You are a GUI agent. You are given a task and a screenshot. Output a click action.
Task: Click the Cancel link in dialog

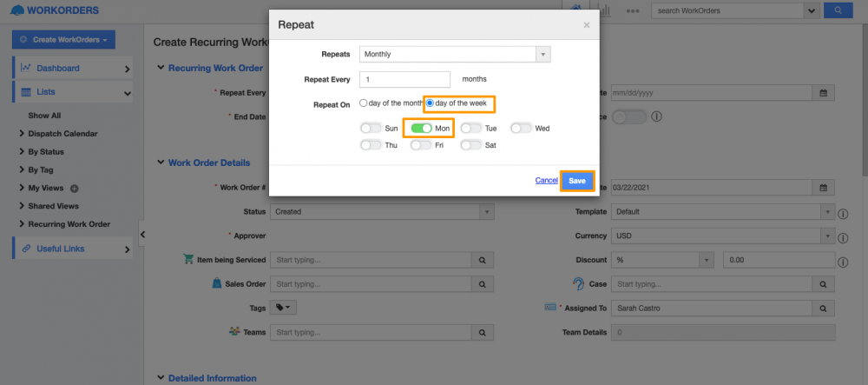(546, 181)
